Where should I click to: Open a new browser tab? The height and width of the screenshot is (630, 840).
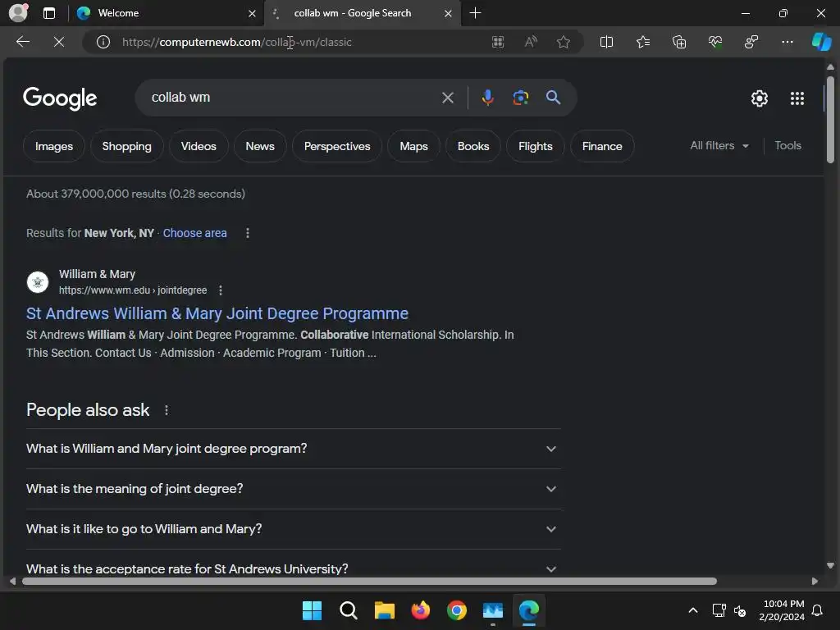(475, 13)
